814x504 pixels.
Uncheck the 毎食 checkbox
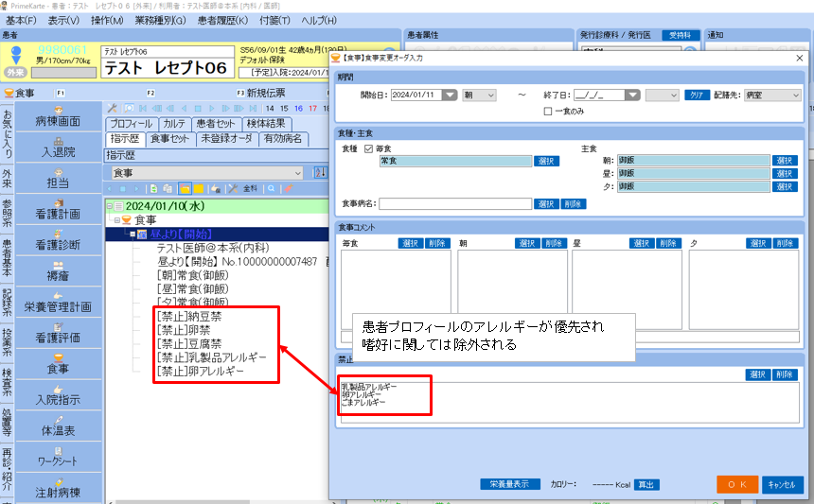(368, 148)
